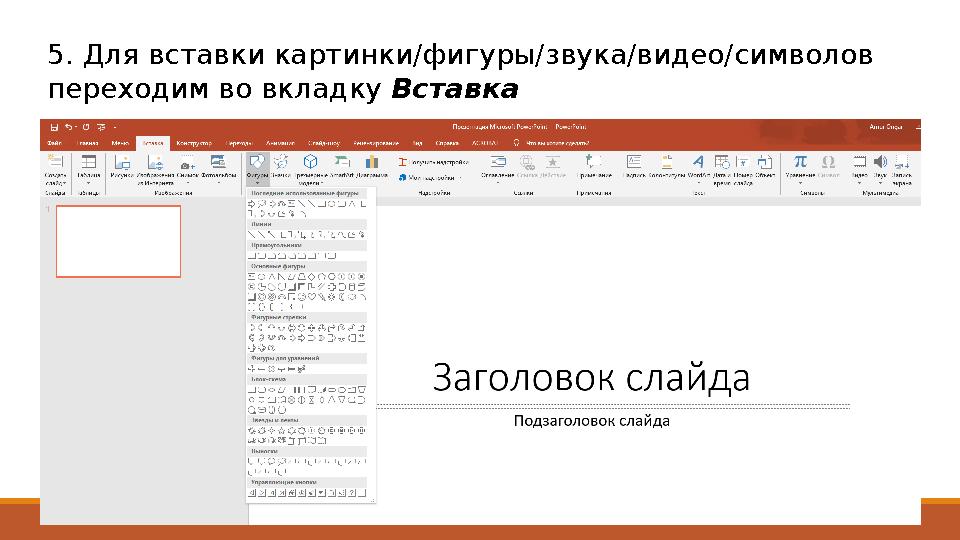
Task: Click the Трехмерные модели (3D models) cube icon
Action: coord(310,162)
